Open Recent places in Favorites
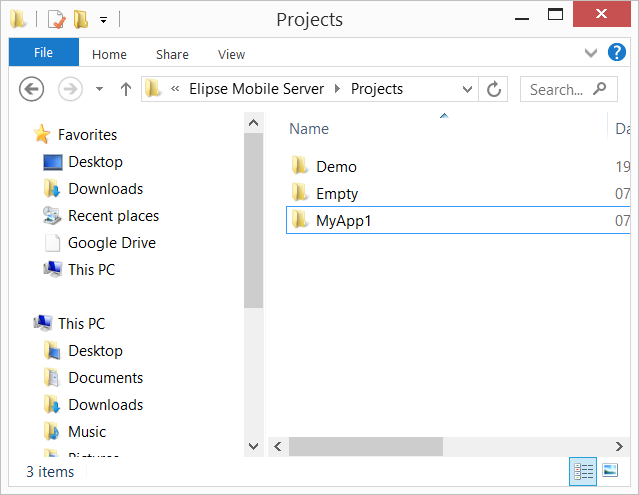Image resolution: width=639 pixels, height=495 pixels. point(114,216)
